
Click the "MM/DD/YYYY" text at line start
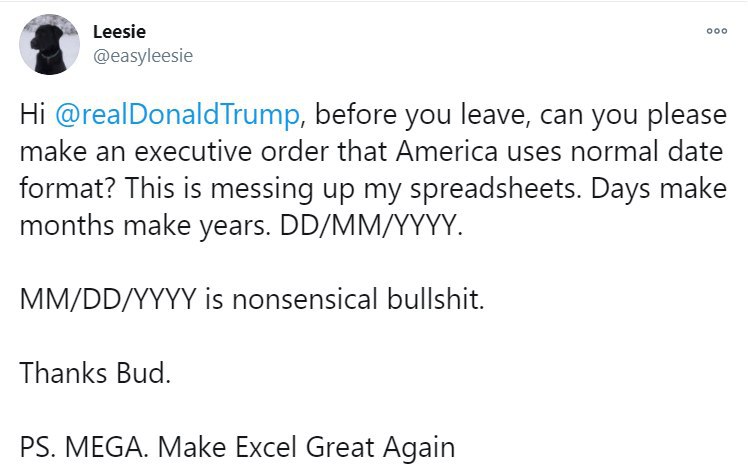(x=108, y=299)
